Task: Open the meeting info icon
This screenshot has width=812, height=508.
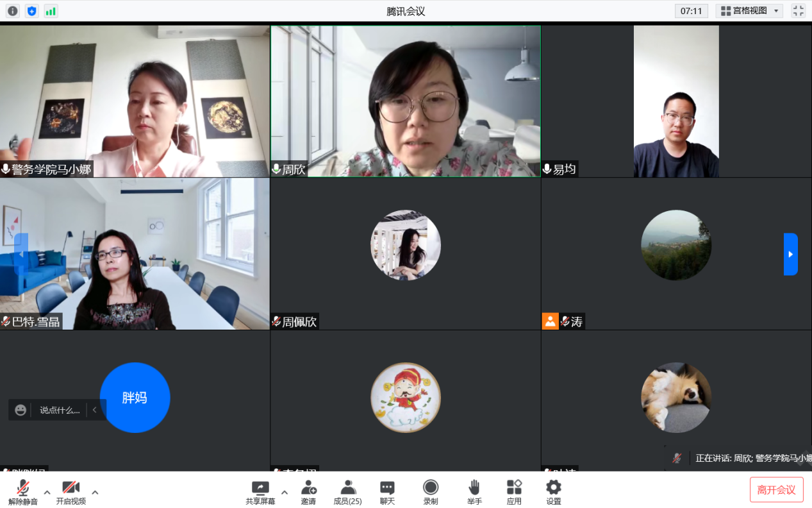Action: tap(13, 11)
